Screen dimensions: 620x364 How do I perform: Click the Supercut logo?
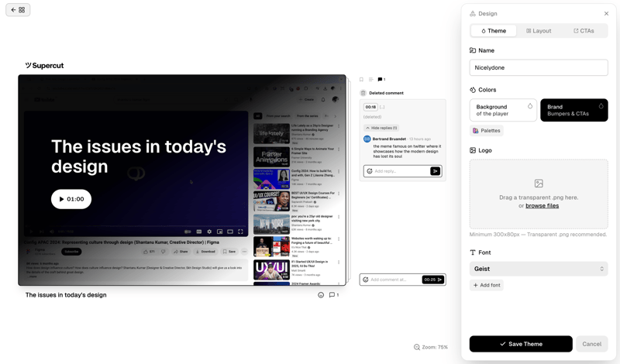coord(44,66)
